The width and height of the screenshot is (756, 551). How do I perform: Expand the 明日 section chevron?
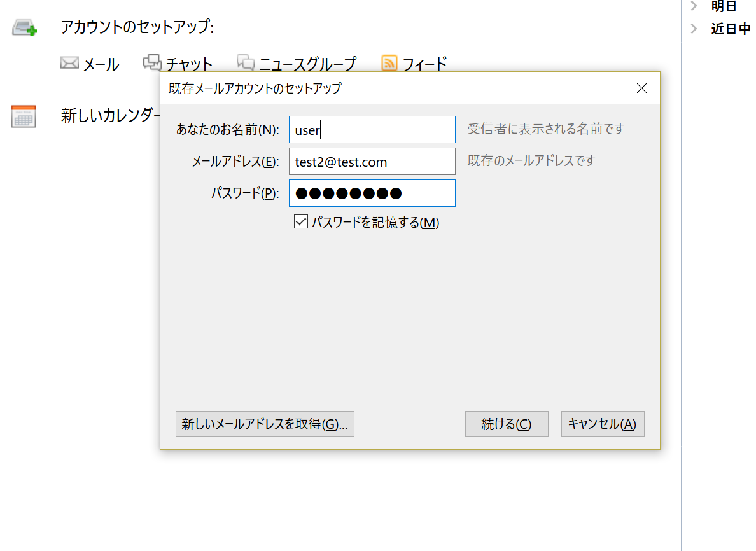click(693, 6)
